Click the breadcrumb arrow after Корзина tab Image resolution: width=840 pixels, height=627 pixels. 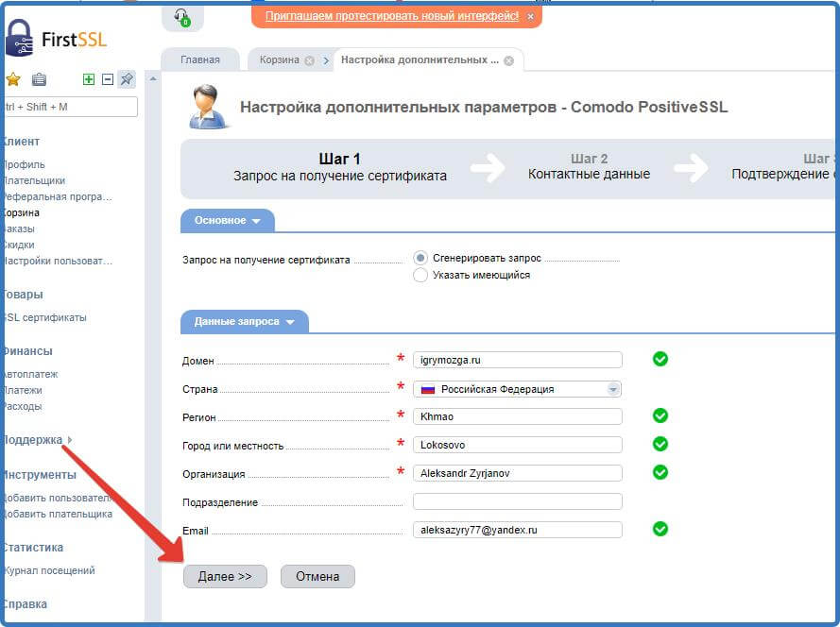326,60
